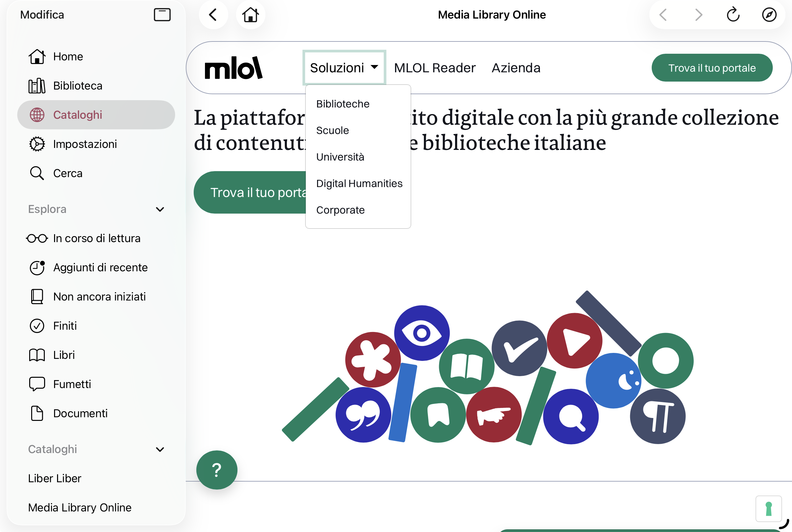Select Corporate from Soluzioni menu

(340, 210)
